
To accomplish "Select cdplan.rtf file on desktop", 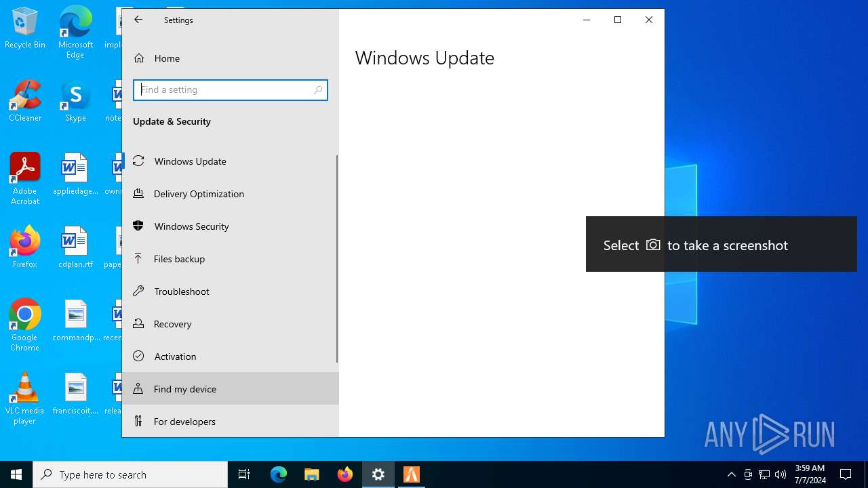I will [x=75, y=247].
